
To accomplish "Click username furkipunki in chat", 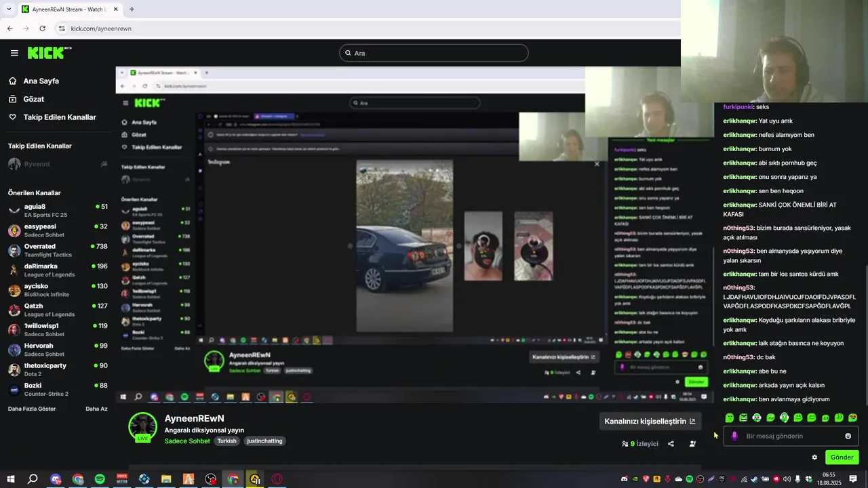I will tap(738, 107).
